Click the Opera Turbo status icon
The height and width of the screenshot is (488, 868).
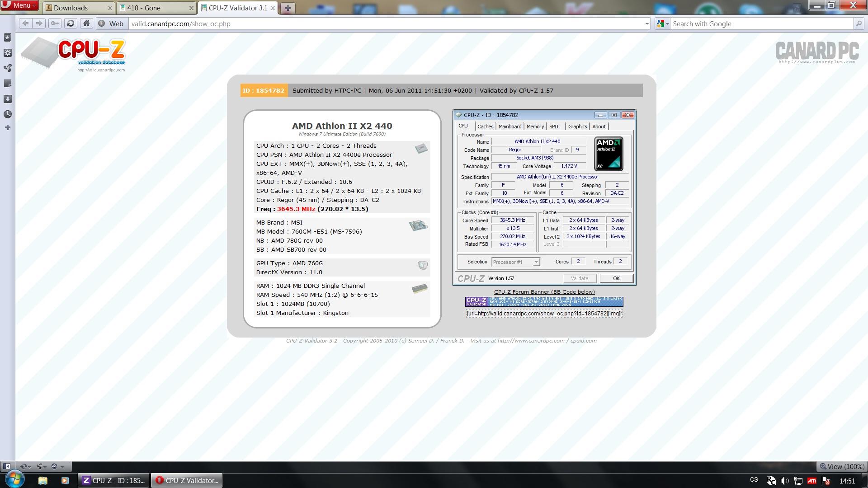coord(54,466)
